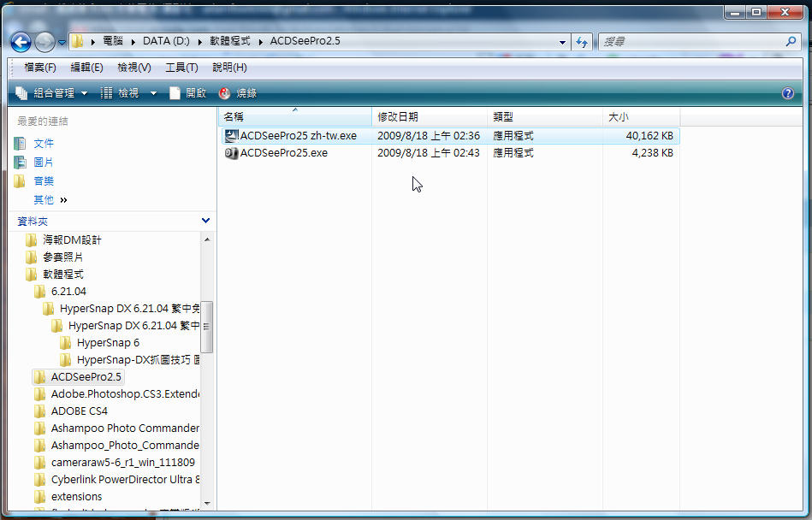812x520 pixels.
Task: Click the Refresh button next to address bar
Action: pyautogui.click(x=582, y=42)
